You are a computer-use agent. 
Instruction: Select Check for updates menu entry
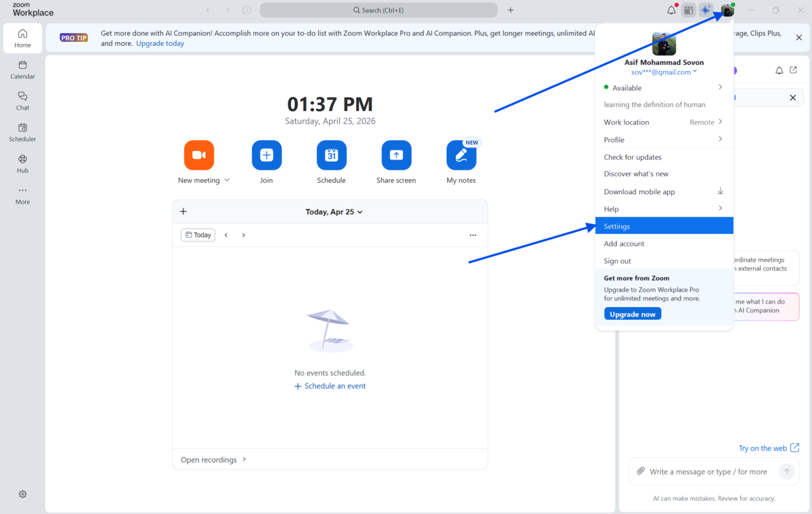coord(633,157)
